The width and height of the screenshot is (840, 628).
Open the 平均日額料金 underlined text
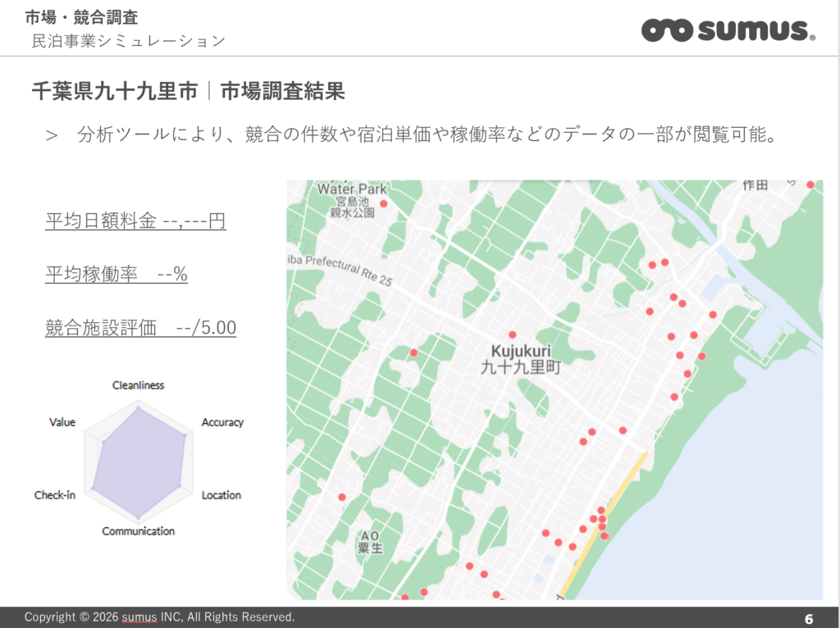click(135, 221)
